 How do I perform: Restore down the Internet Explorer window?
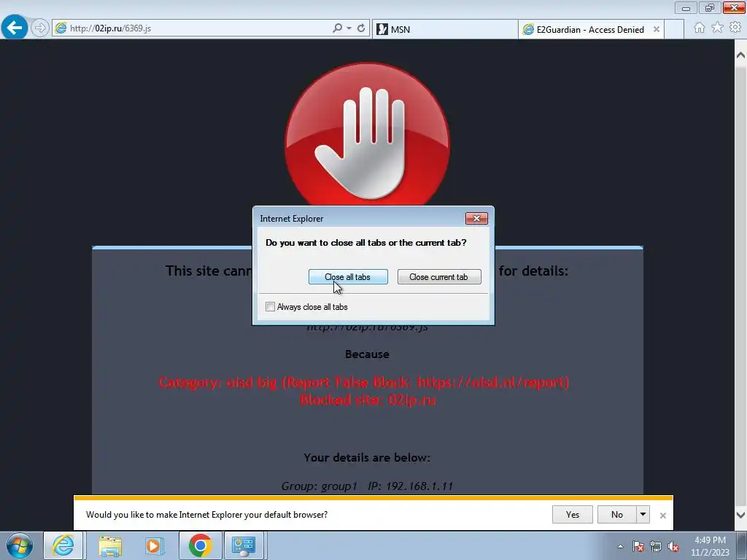(710, 8)
